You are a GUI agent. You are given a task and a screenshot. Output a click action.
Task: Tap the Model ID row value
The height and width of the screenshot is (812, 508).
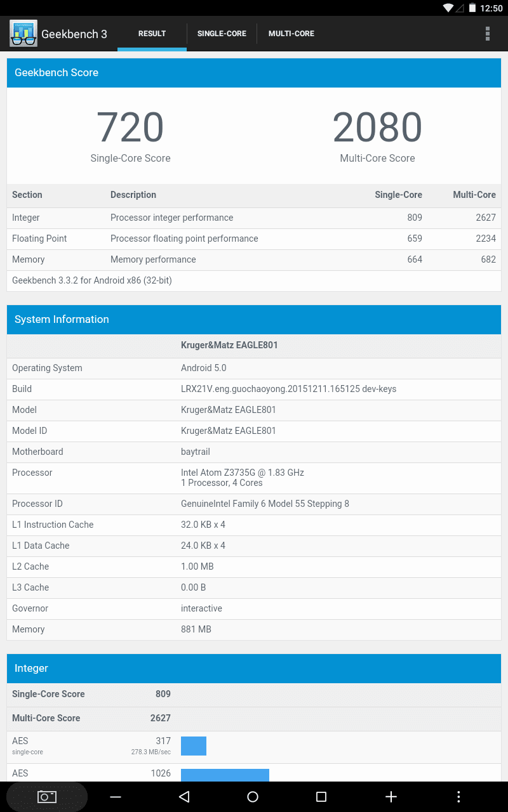point(229,431)
